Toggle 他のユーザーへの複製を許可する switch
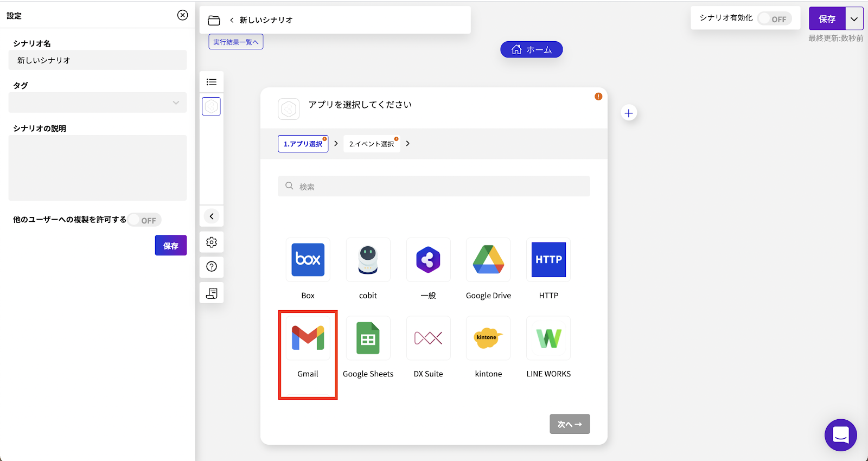868x461 pixels. pos(144,220)
